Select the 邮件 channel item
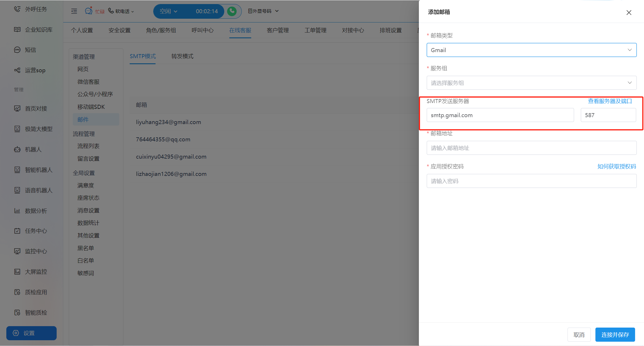 pyautogui.click(x=96, y=119)
